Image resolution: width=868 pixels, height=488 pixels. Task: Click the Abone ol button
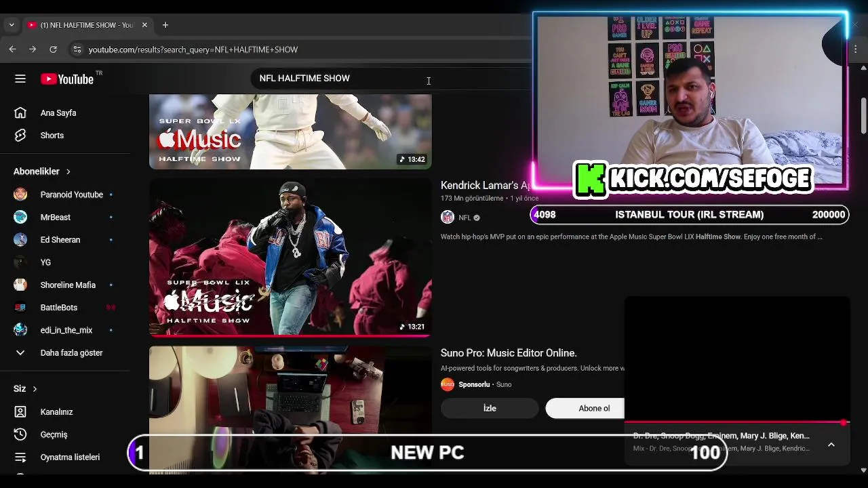(585, 408)
